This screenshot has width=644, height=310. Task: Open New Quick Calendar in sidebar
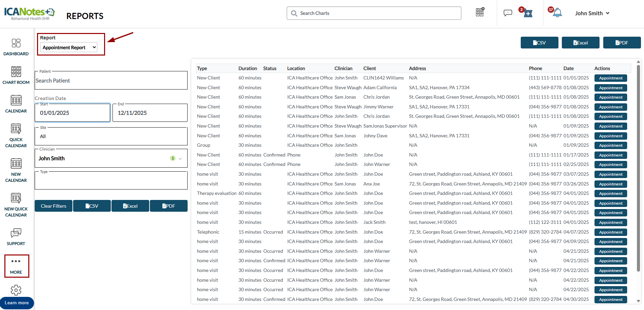pos(16,205)
